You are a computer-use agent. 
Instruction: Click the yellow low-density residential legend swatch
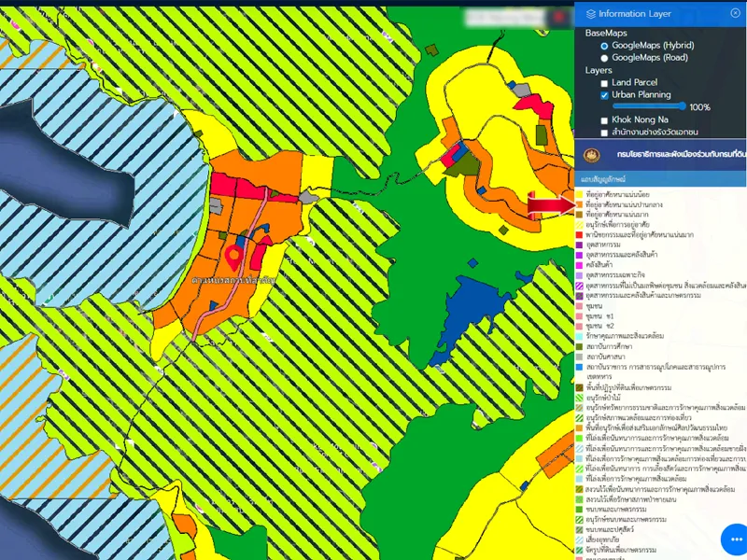pos(580,192)
